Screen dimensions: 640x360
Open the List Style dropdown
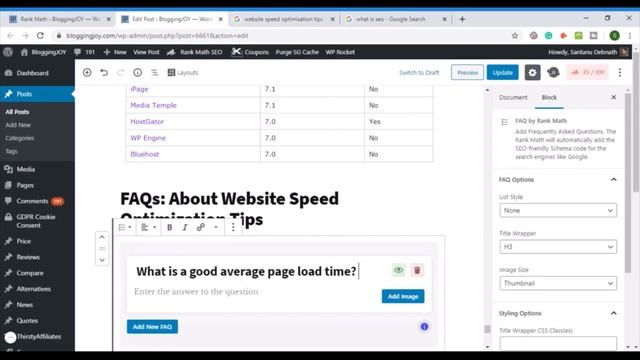click(x=558, y=210)
